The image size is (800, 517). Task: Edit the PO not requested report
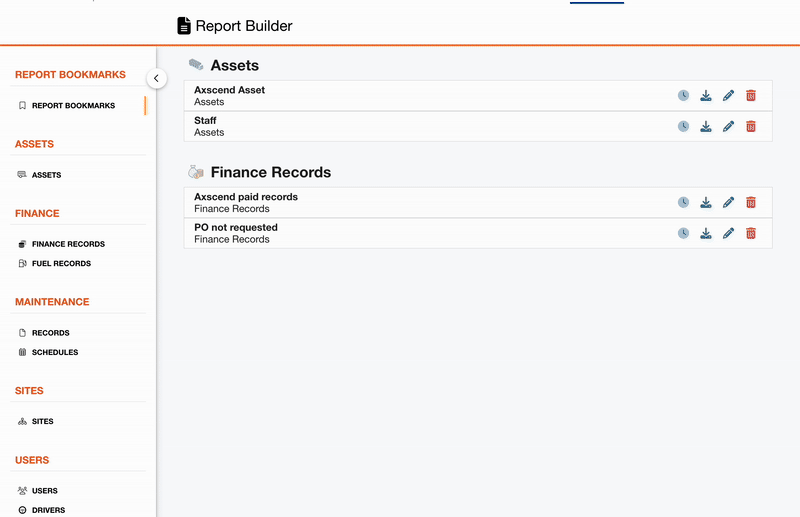coord(728,233)
